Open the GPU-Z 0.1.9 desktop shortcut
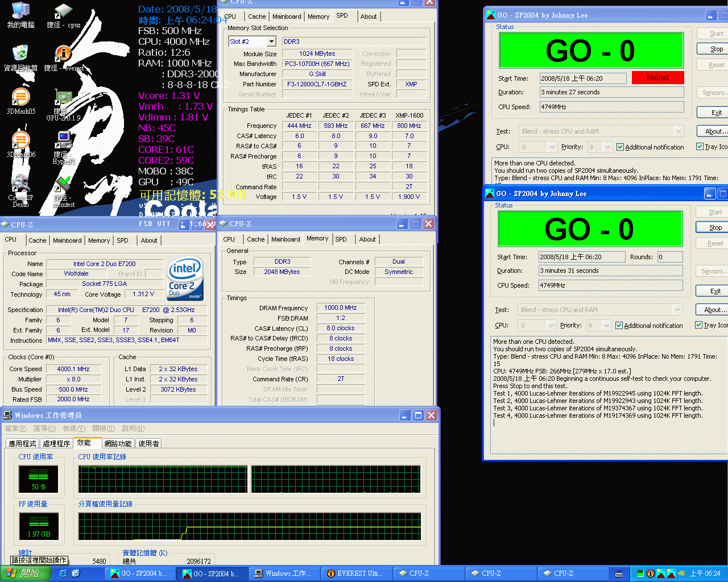 click(x=63, y=106)
